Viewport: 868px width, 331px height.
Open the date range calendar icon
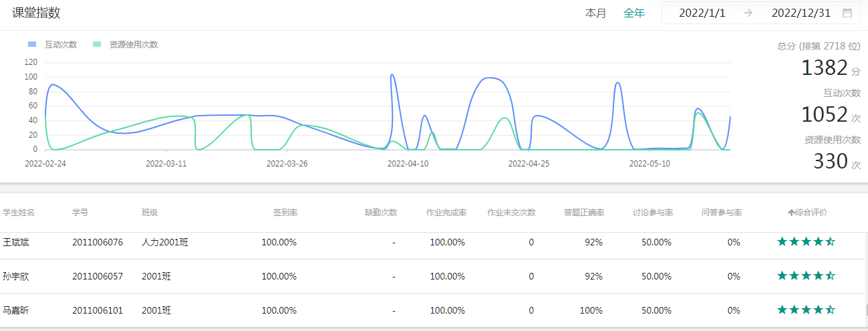[x=847, y=13]
